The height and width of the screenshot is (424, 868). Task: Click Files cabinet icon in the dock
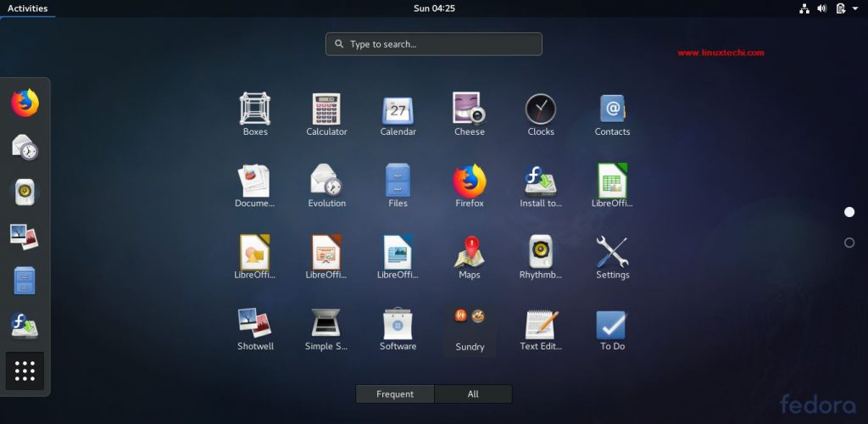[25, 281]
